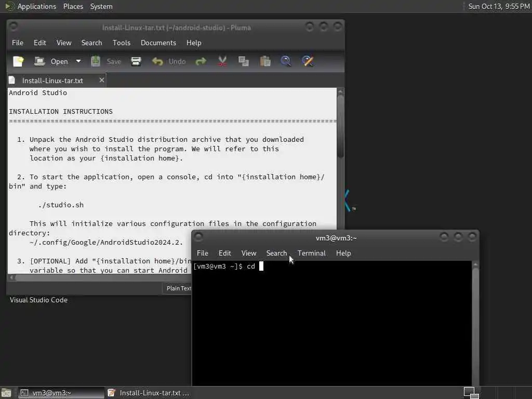Screen dimensions: 532x399
Task: Open the terminal Search menu
Action: pyautogui.click(x=276, y=253)
